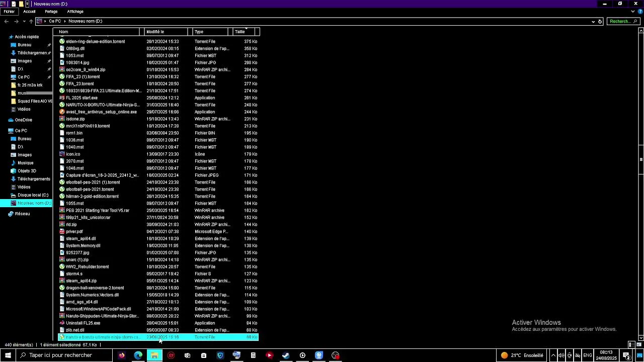This screenshot has height=362, width=644.
Task: Switch to details view in status bar
Action: [632, 345]
